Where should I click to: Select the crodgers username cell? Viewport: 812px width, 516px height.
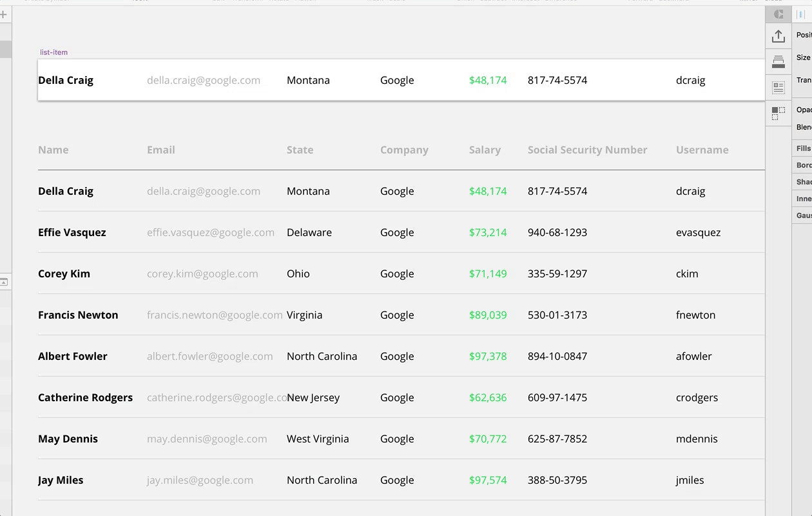697,398
